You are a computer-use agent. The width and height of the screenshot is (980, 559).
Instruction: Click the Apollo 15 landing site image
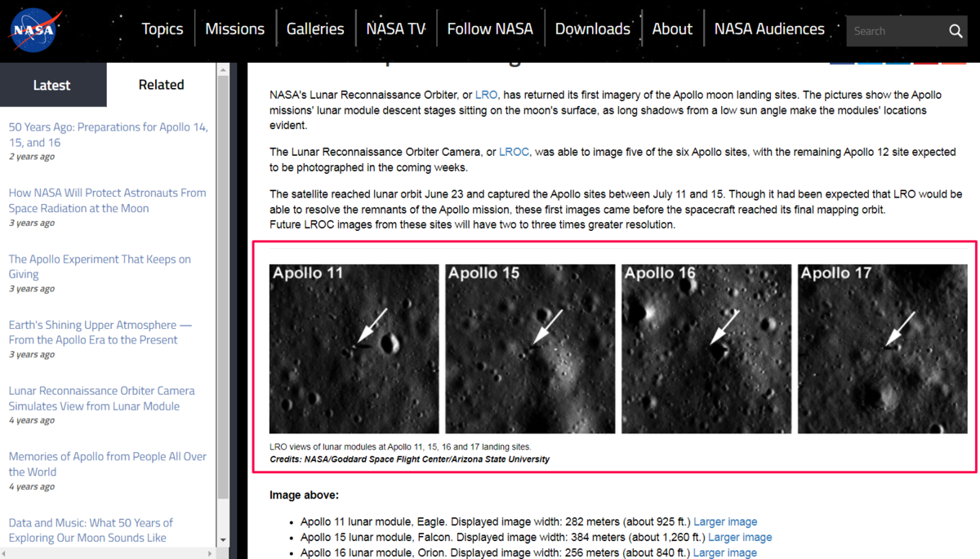pos(530,348)
